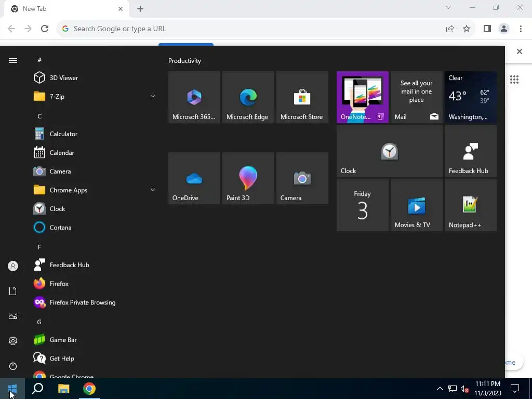Close the New Tab tab
Image resolution: width=532 pixels, height=399 pixels.
click(121, 9)
